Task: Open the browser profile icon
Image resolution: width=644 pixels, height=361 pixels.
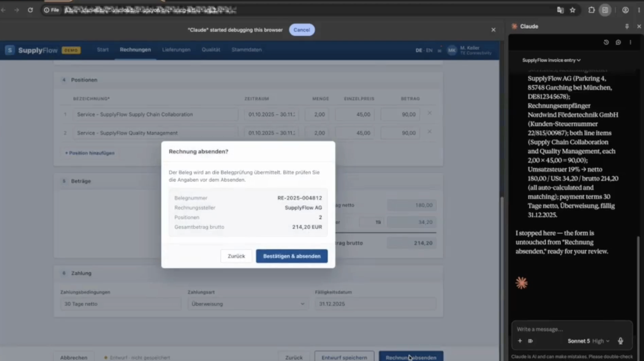Action: point(625,10)
